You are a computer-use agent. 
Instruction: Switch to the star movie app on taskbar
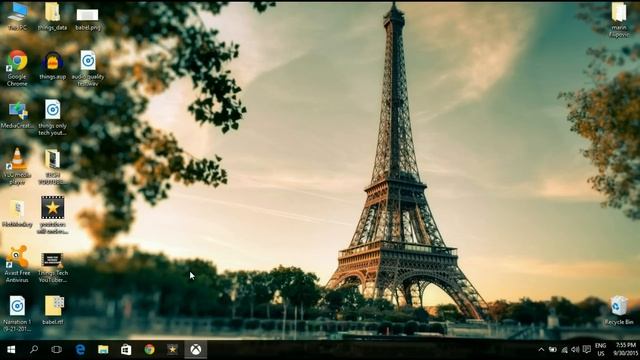172,349
